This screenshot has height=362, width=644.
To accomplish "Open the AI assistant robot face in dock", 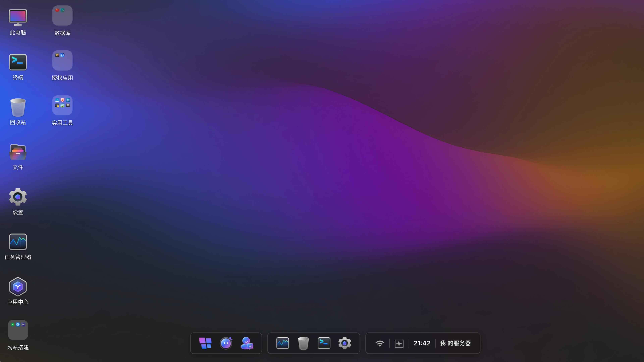I will click(x=226, y=343).
